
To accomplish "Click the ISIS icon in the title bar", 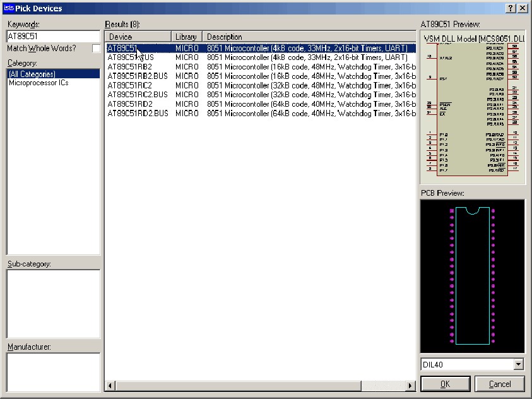I will tap(9, 8).
